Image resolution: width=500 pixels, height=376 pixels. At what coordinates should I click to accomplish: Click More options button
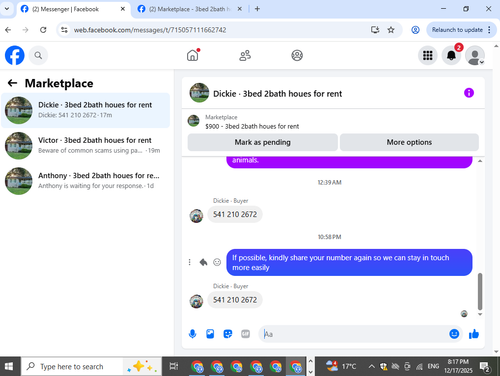point(409,142)
